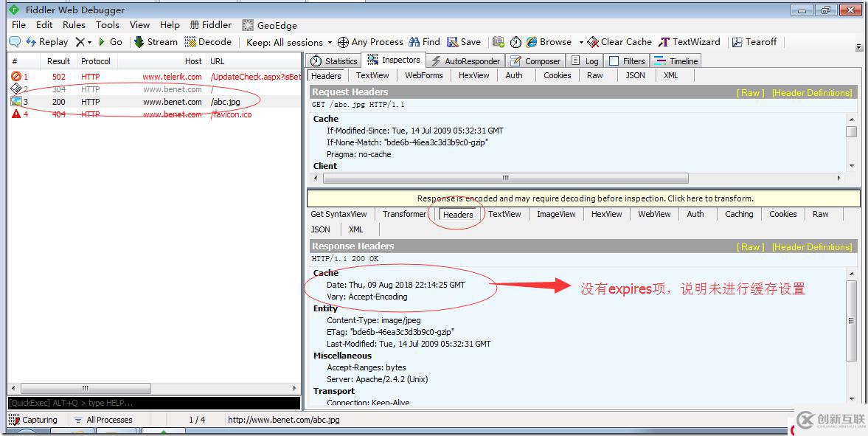The height and width of the screenshot is (436, 868).
Task: Select session 2 with result 304
Action: point(154,89)
